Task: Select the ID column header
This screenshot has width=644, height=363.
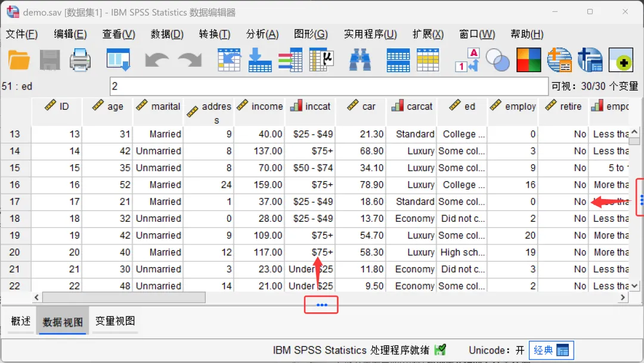Action: (57, 111)
